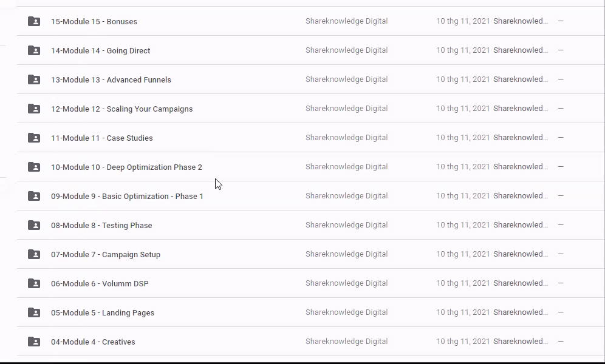
Task: Click owner Shareknowledge Digital in Module 15 row
Action: tap(346, 21)
